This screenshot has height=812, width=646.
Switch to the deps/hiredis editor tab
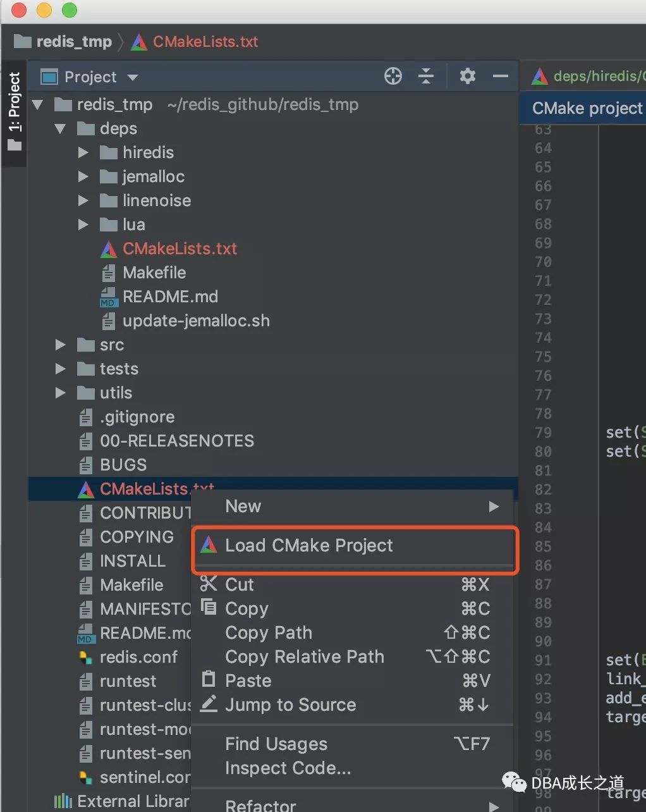click(x=588, y=77)
